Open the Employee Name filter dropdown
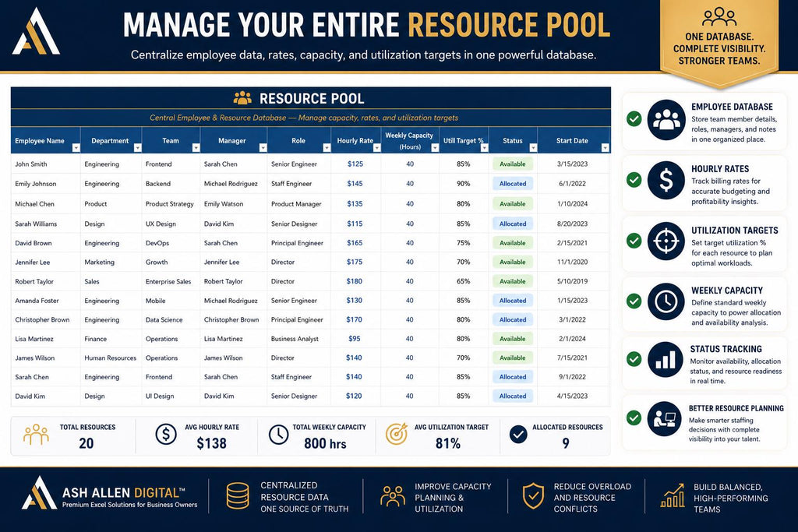Screen dimensions: 798x532 (x=76, y=148)
